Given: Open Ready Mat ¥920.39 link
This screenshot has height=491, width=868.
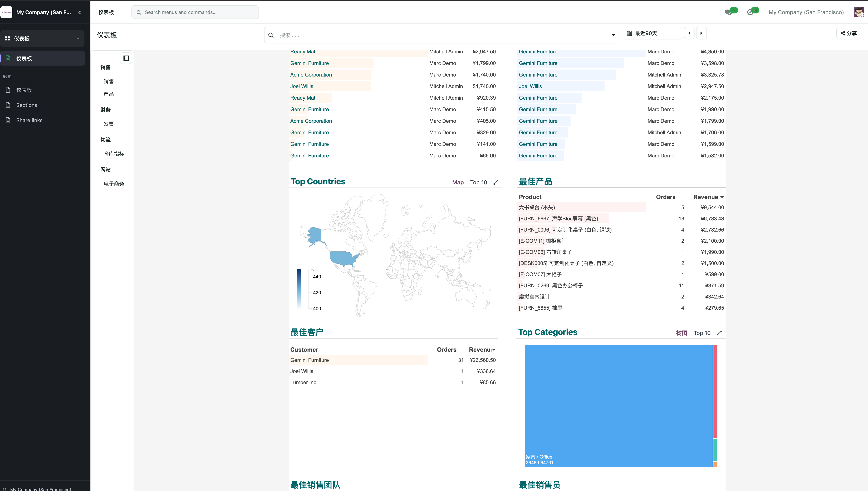Looking at the screenshot, I should (303, 98).
